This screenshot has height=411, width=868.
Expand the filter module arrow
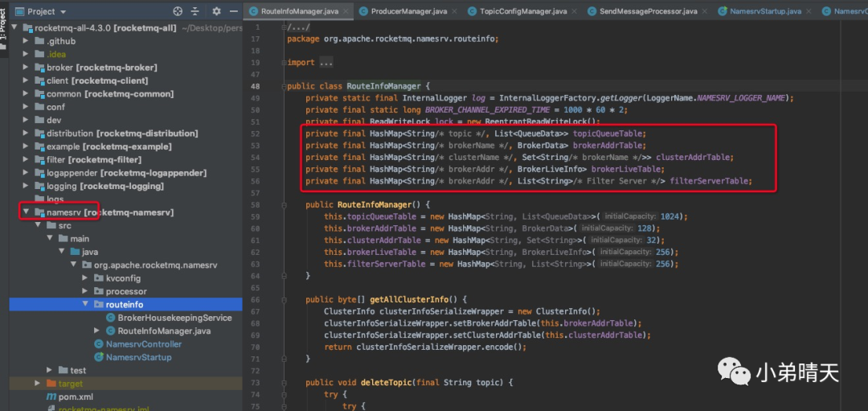tap(26, 159)
